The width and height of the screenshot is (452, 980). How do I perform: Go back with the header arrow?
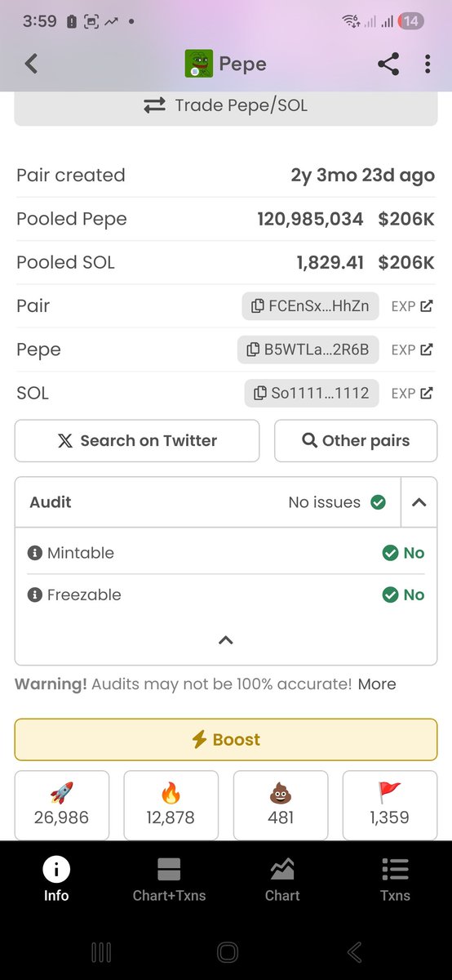point(31,64)
